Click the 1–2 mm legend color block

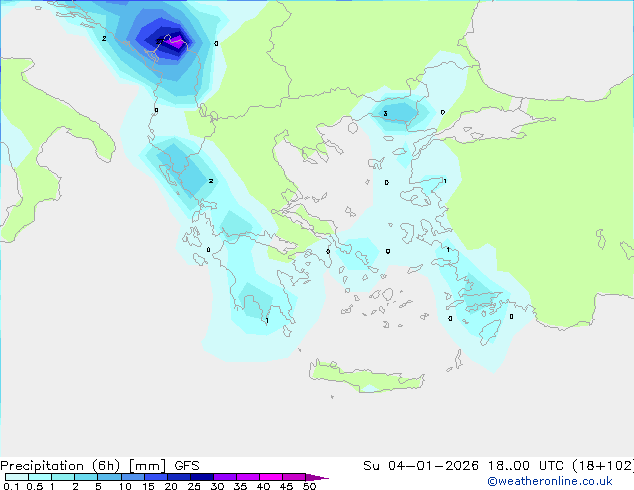(x=63, y=477)
